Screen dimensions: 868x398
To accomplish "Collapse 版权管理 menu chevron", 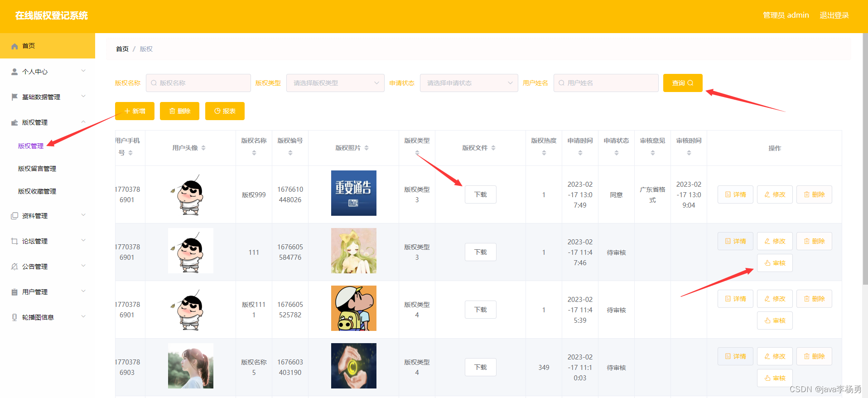I will [x=83, y=122].
